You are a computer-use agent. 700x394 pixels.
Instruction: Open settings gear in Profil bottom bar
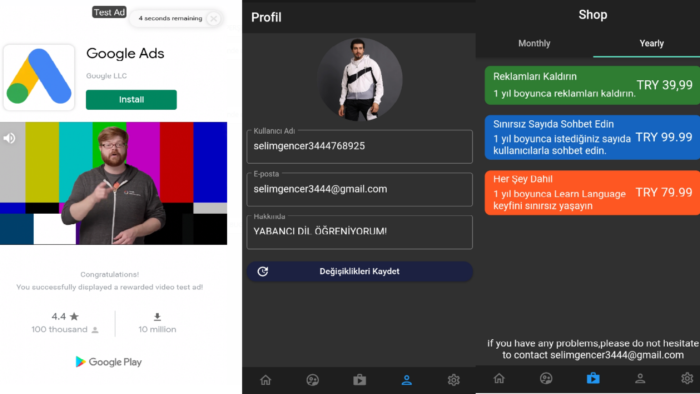(x=454, y=380)
